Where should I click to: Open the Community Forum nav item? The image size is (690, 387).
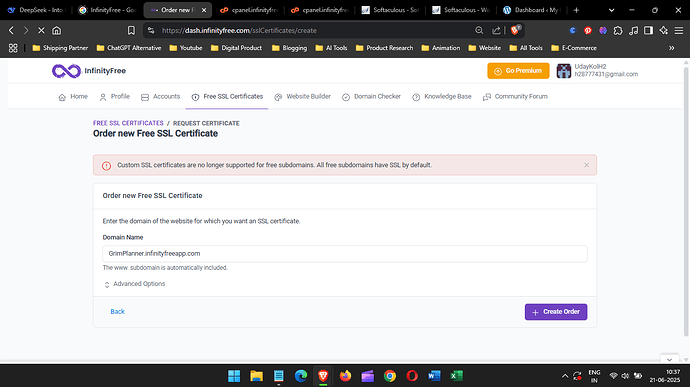pyautogui.click(x=515, y=97)
